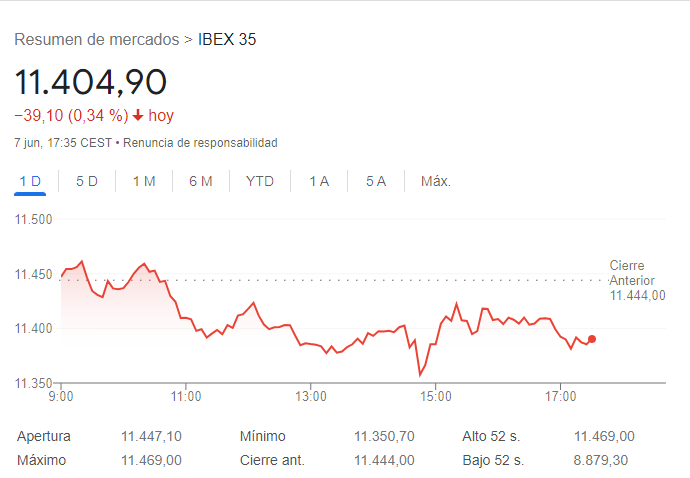Click the "Renuncia de responsabilidad" link
690x478 pixels.
[x=200, y=143]
